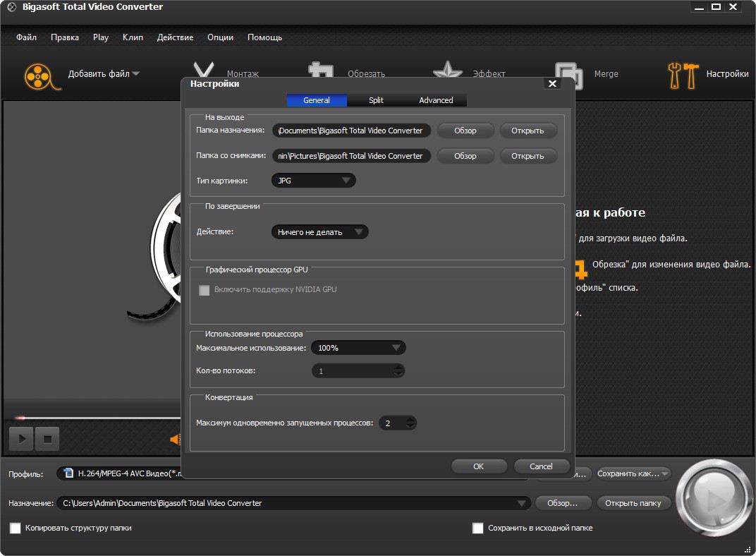The image size is (756, 556).
Task: Click the large round Convert button
Action: pyautogui.click(x=714, y=499)
